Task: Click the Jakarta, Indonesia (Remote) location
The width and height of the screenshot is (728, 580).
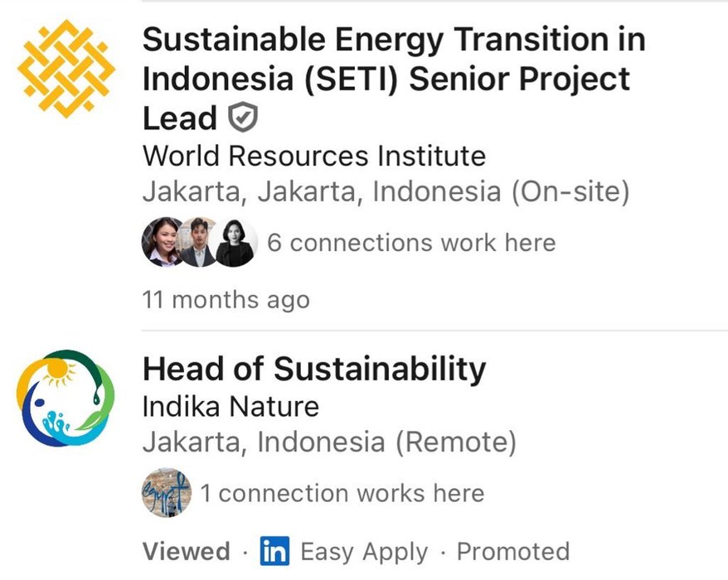Action: pyautogui.click(x=329, y=442)
